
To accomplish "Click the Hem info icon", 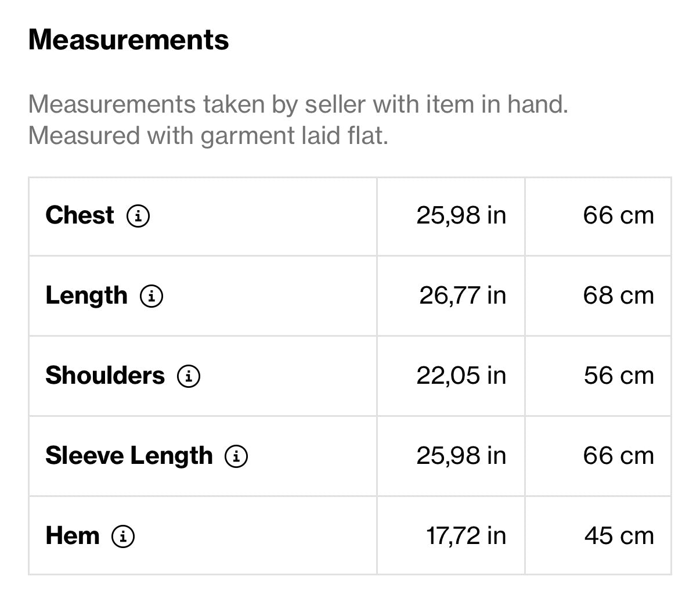I will (123, 536).
